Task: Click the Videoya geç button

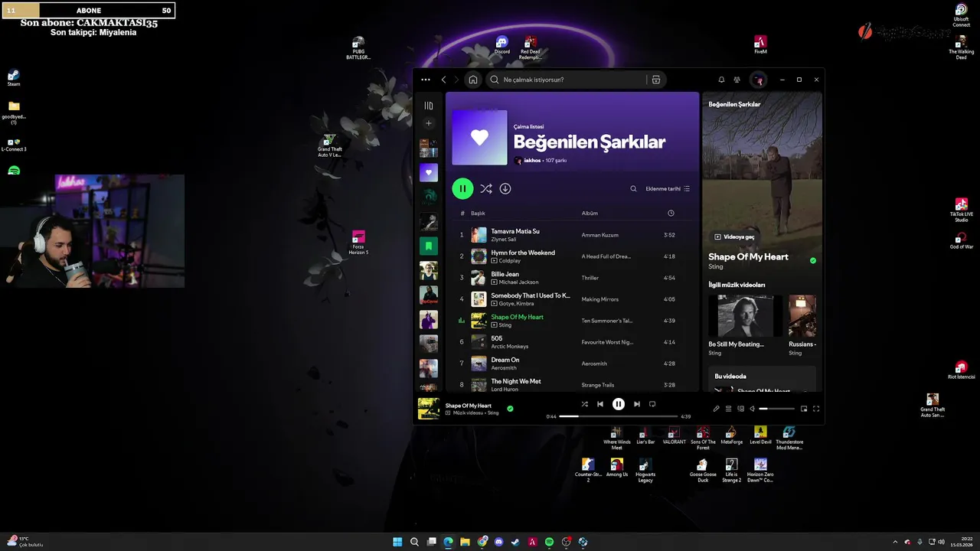Action: [x=734, y=237]
